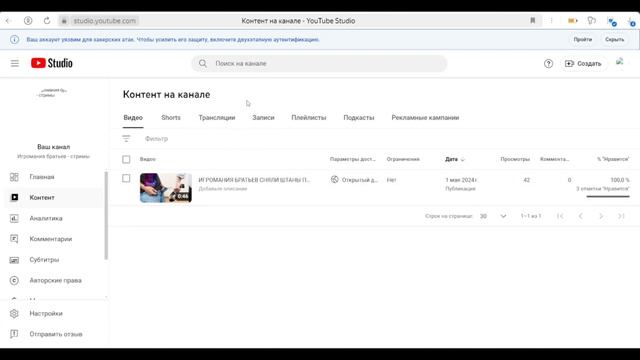Sort by the Дата column header
This screenshot has width=640, height=360.
(454, 159)
